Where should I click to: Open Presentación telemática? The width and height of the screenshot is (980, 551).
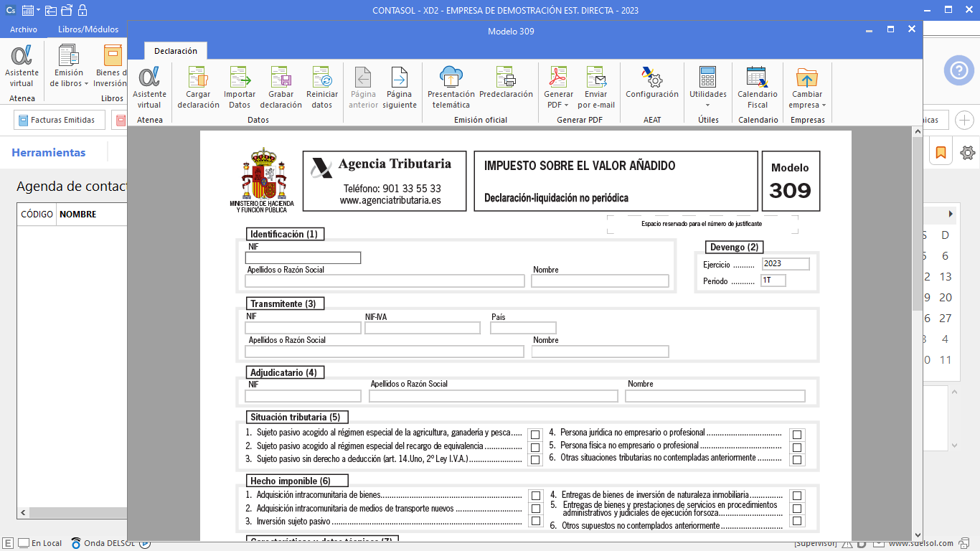click(451, 77)
